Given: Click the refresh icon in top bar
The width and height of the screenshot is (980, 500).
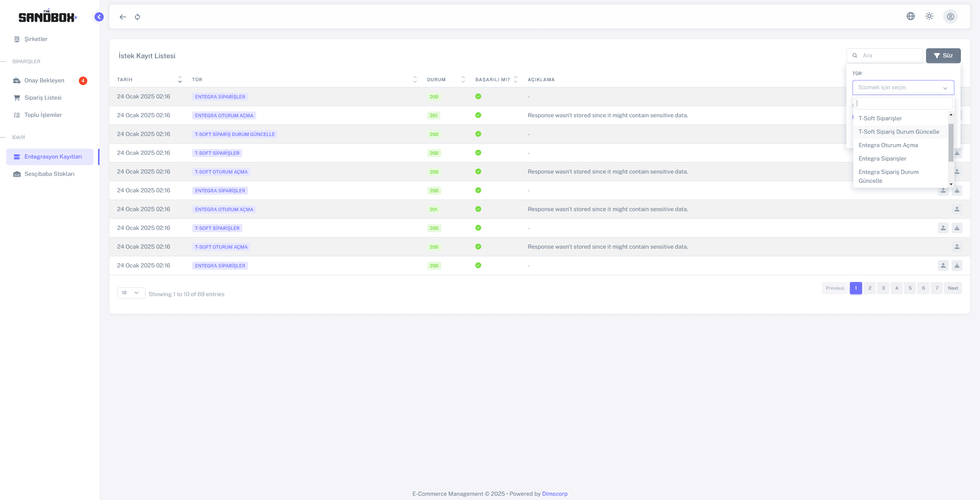Looking at the screenshot, I should (137, 17).
